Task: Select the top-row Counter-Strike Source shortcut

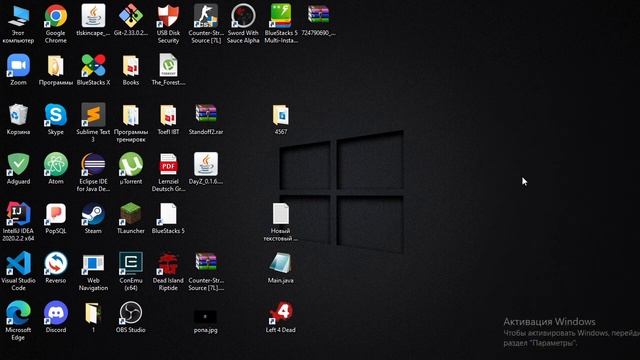Action: pyautogui.click(x=206, y=16)
